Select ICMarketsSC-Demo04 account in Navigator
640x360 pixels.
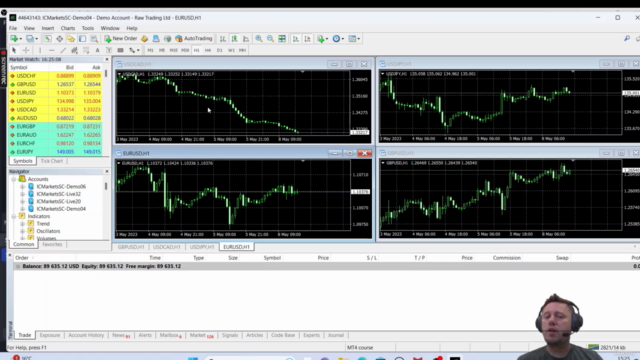pyautogui.click(x=61, y=209)
